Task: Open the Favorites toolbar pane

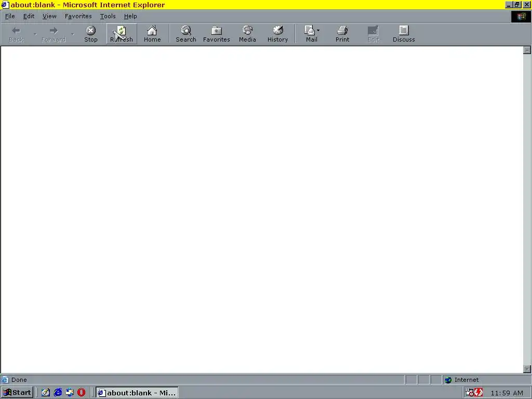Action: (217, 34)
